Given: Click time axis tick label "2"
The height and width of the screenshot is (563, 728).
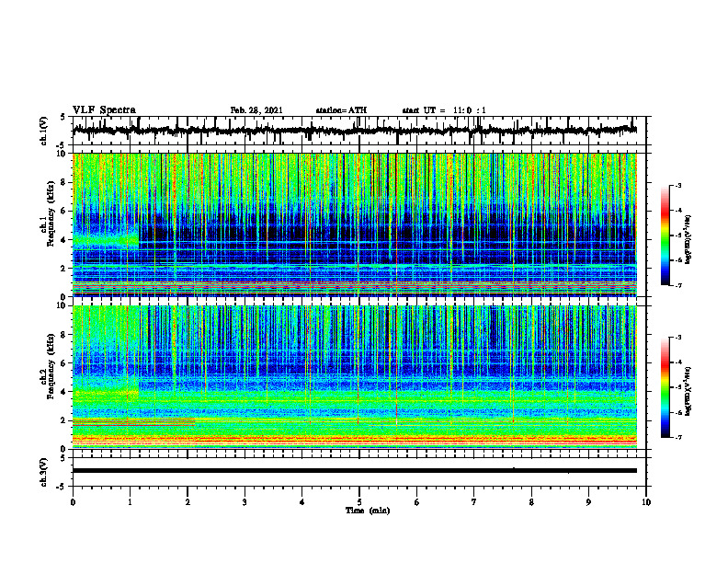Looking at the screenshot, I should tap(188, 502).
